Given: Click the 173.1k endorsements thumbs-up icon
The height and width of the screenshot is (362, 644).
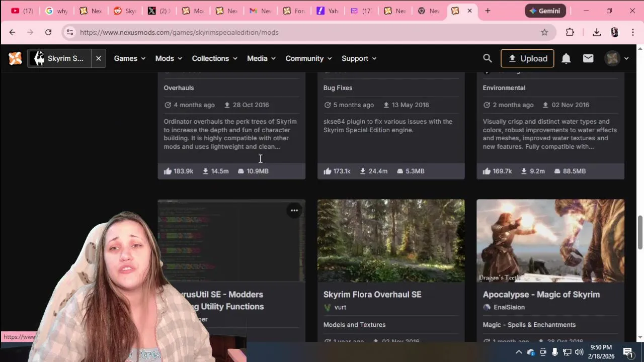Looking at the screenshot, I should pos(328,171).
